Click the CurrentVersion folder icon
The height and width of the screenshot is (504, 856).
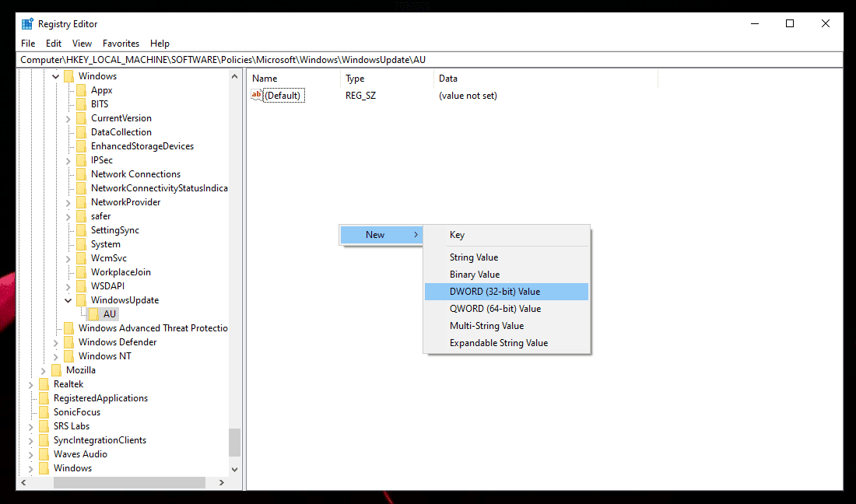[x=82, y=118]
